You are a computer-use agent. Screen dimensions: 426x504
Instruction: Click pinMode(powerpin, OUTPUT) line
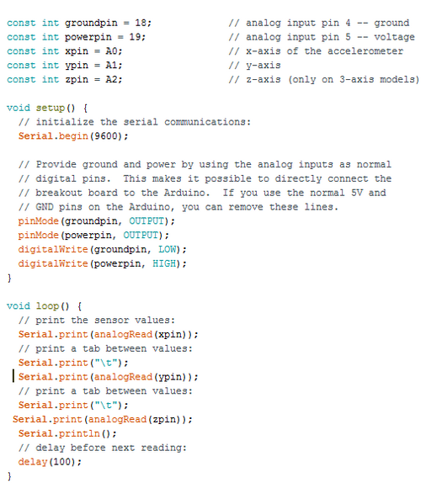[x=93, y=236]
